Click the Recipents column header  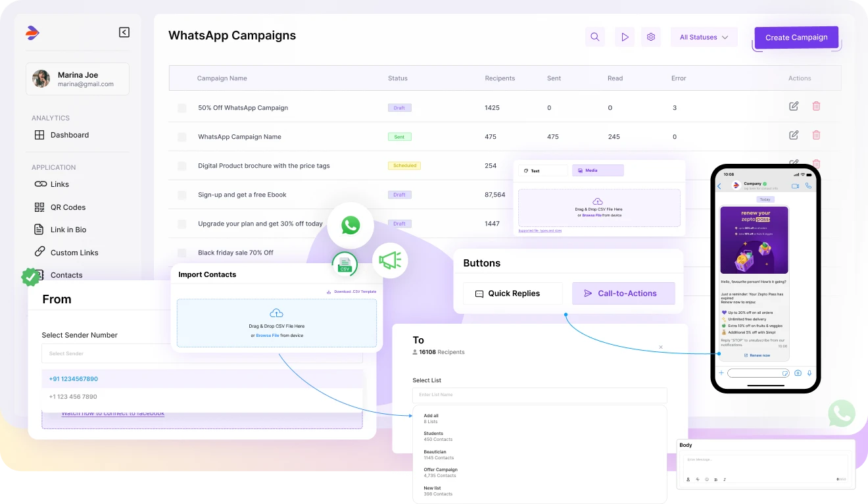click(500, 78)
